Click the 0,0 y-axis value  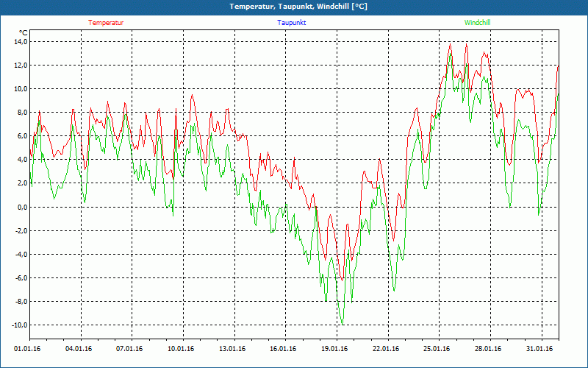pos(22,207)
